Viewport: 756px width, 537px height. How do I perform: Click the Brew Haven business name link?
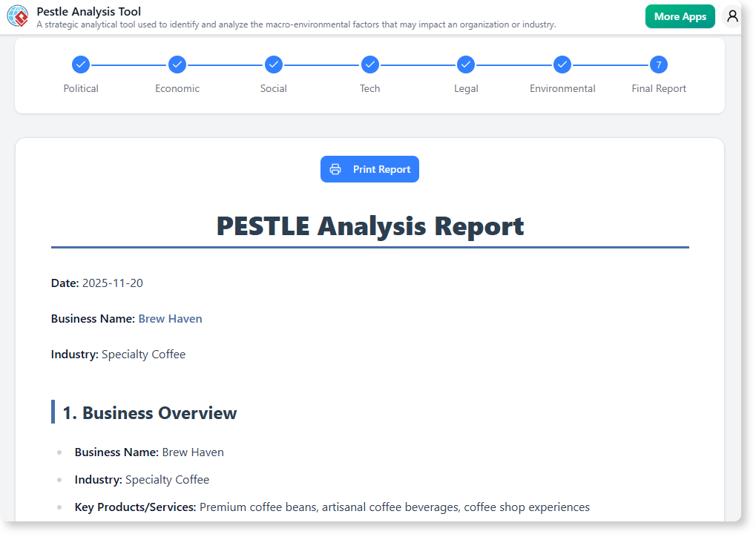[x=170, y=318]
